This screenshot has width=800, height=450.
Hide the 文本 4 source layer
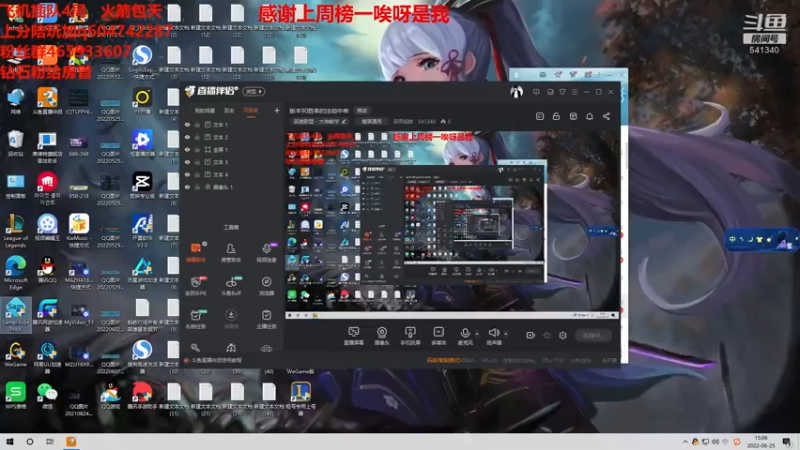(x=187, y=174)
